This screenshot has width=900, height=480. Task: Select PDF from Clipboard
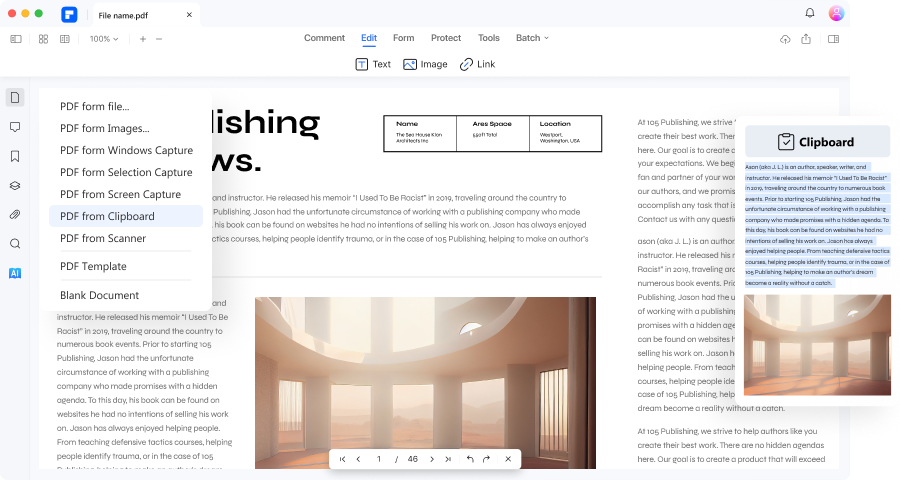click(126, 216)
